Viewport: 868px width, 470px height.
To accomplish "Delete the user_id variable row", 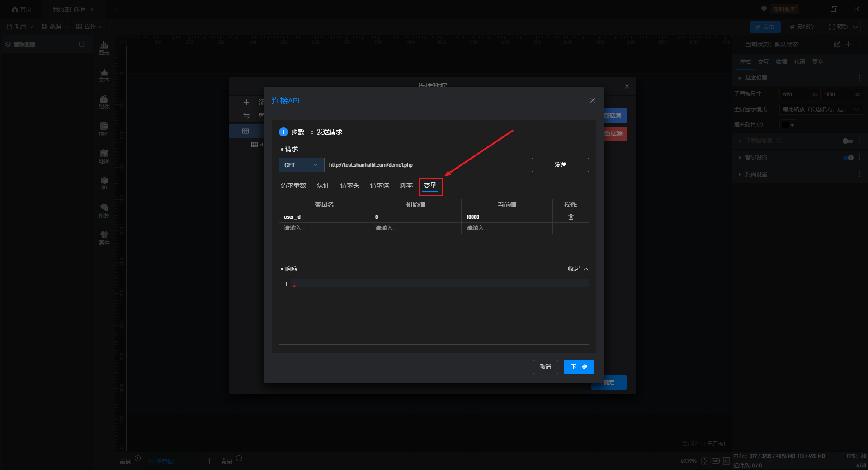I will coord(571,217).
